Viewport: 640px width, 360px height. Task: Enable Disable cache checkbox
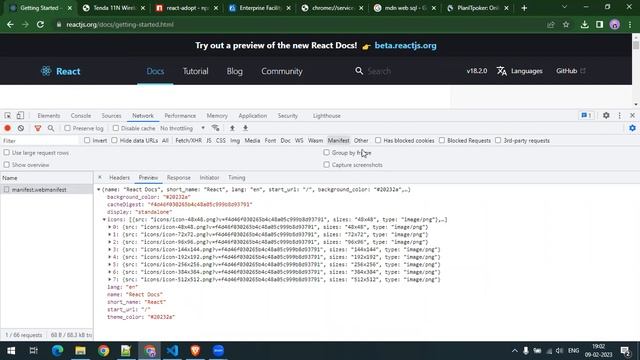click(x=116, y=128)
